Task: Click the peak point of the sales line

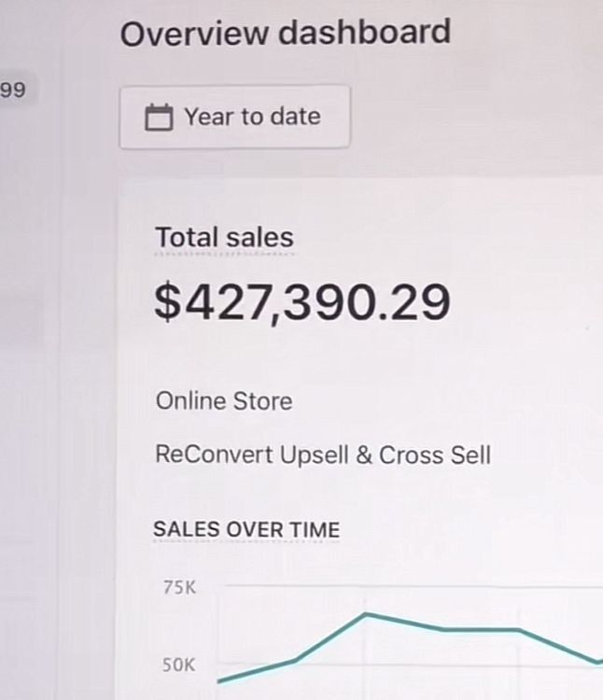Action: tap(365, 614)
